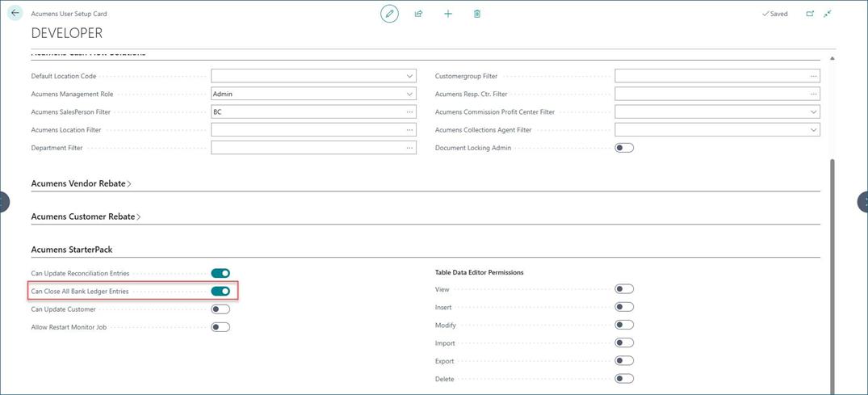Open card in new window icon
This screenshot has height=395, width=868.
tap(810, 14)
